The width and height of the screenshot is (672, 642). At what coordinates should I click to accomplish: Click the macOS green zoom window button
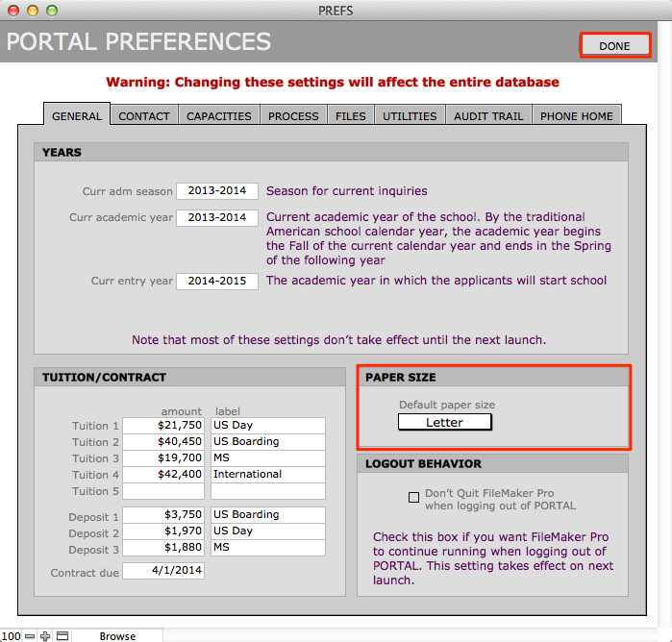tap(51, 10)
